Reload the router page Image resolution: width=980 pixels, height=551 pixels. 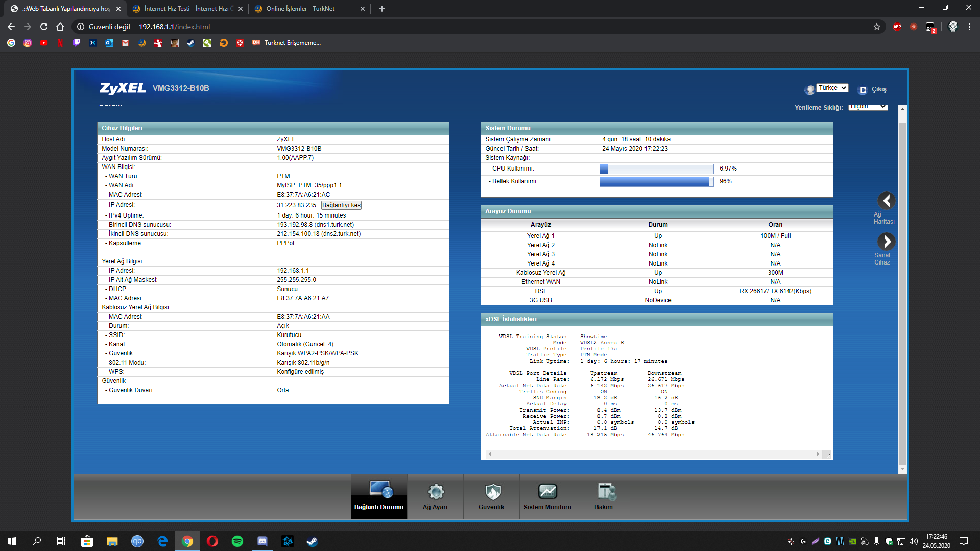click(44, 27)
